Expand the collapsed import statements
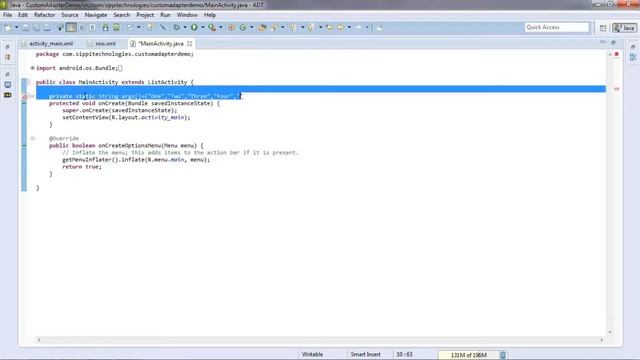Viewport: 640px width, 360px height. tap(32, 68)
